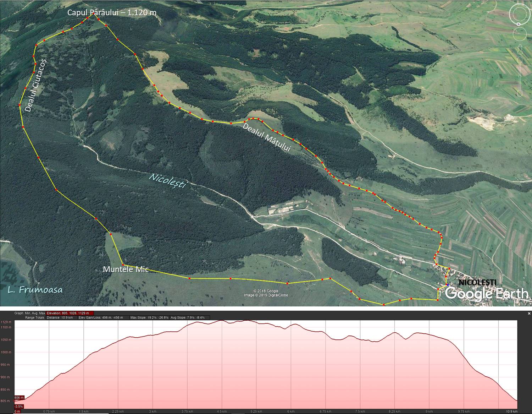Click the 4.5 km mark on profile axis
This screenshot has width=532, height=414.
tap(222, 412)
